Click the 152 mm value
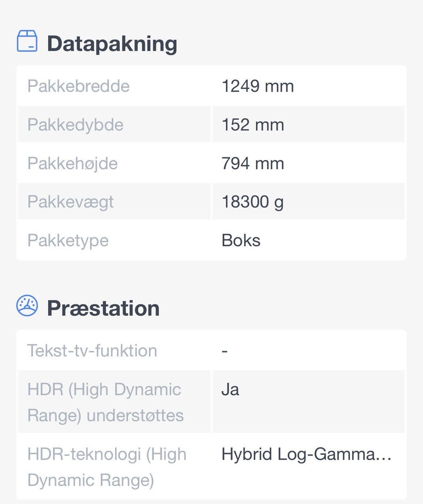 coord(252,125)
